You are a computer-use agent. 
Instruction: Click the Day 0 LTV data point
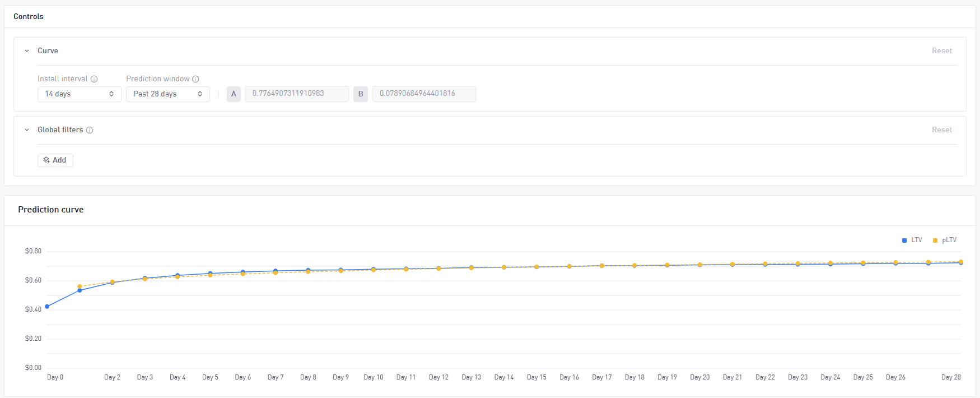[x=47, y=307]
